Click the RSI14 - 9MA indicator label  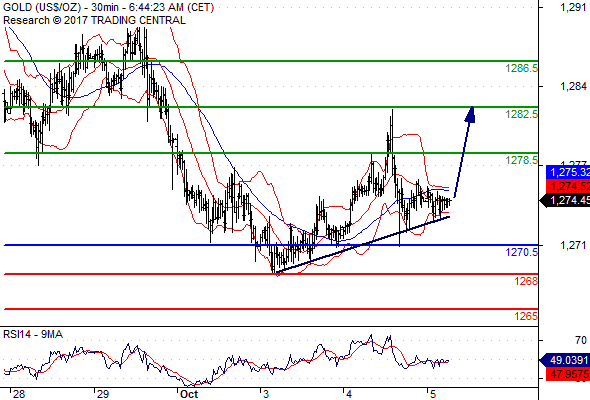(x=33, y=334)
